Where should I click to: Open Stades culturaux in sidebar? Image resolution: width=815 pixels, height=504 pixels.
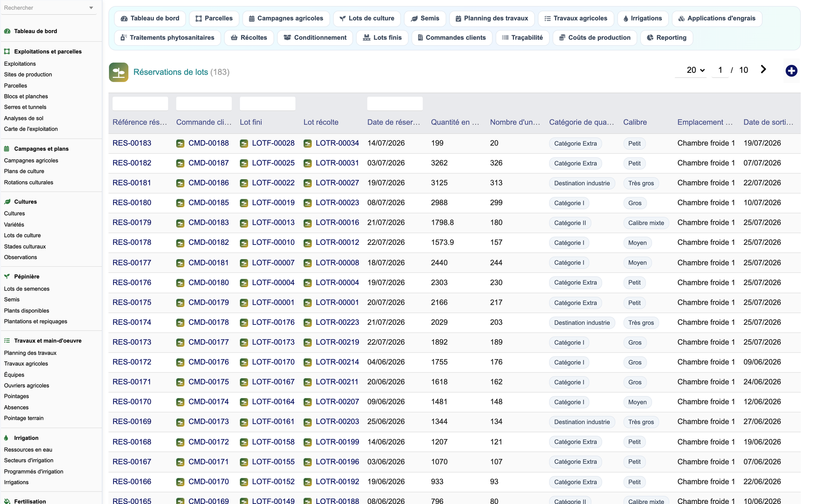click(x=25, y=247)
